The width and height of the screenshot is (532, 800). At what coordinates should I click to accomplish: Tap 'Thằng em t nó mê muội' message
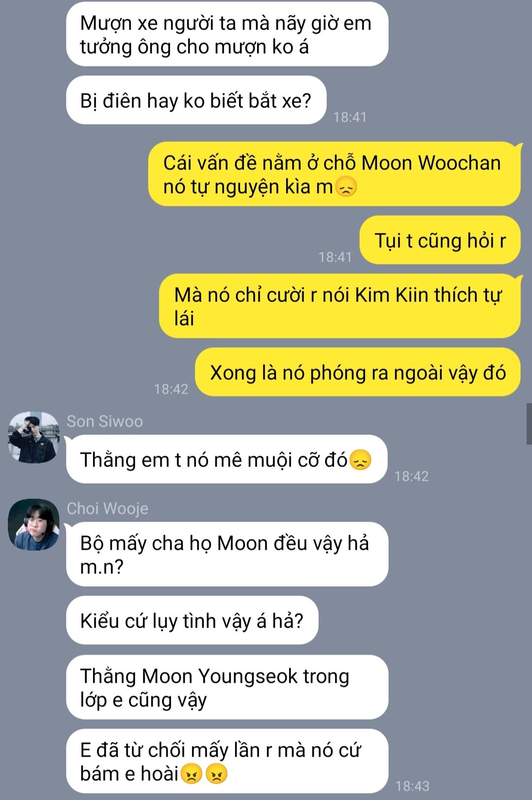point(227,459)
